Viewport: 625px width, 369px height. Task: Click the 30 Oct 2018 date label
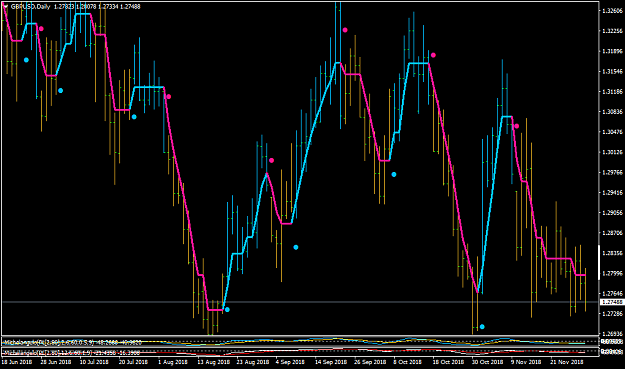pos(487,362)
